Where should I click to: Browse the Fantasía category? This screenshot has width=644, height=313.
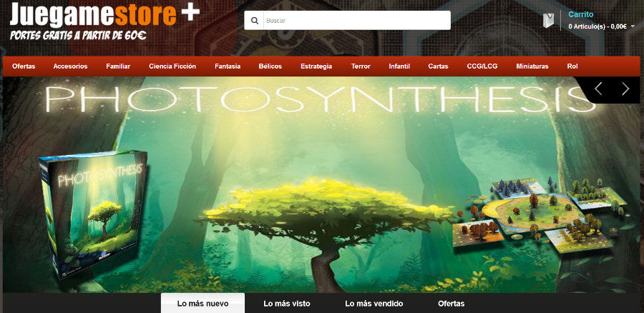tap(228, 66)
